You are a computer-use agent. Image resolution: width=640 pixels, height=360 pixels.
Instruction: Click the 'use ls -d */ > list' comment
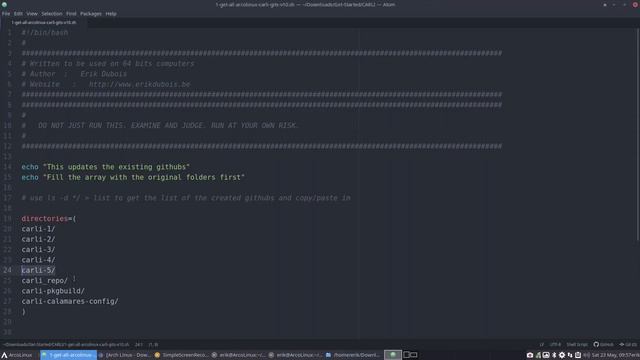[186, 198]
